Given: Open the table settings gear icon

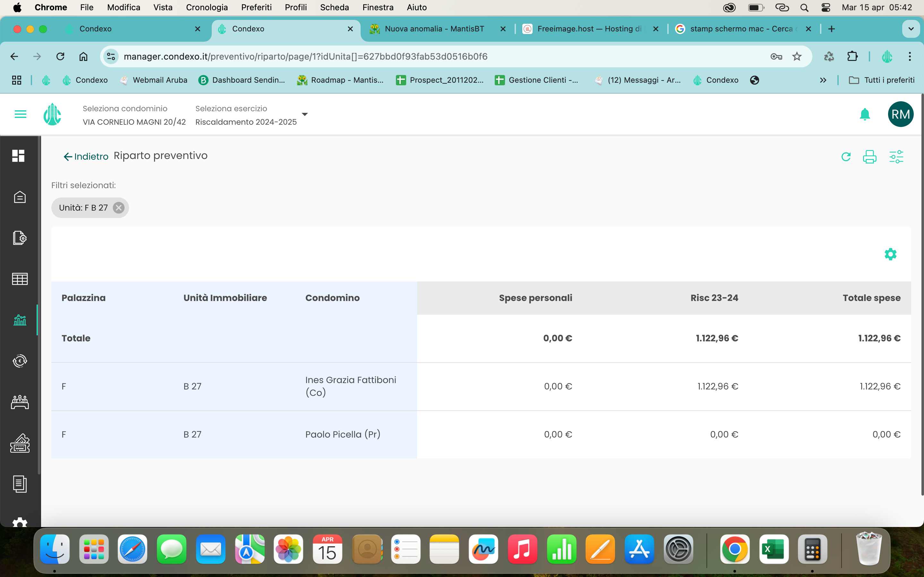Looking at the screenshot, I should (890, 254).
